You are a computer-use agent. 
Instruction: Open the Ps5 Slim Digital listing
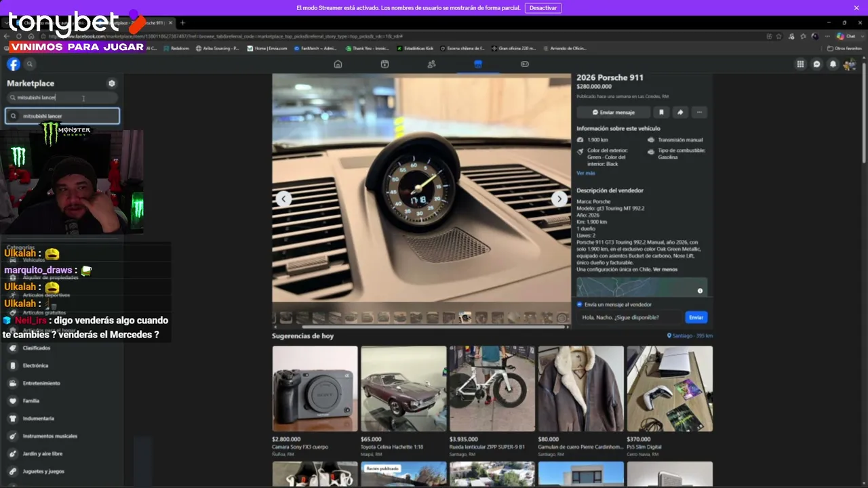[669, 401]
